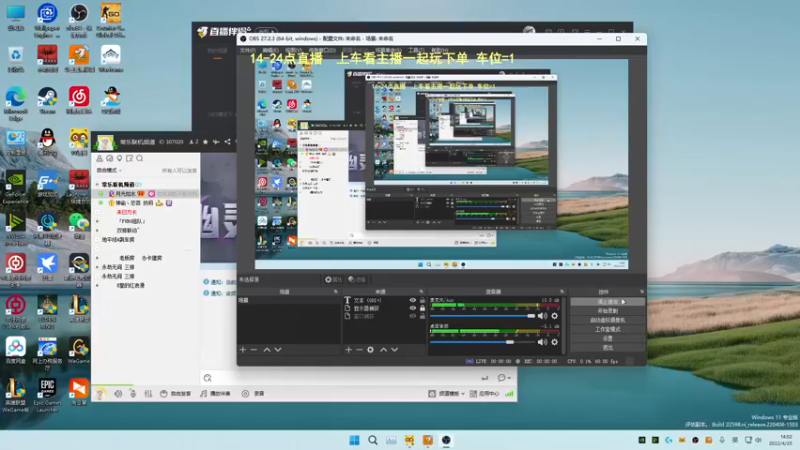Open 设置 button in OBS controls
The height and width of the screenshot is (450, 800).
coord(608,338)
